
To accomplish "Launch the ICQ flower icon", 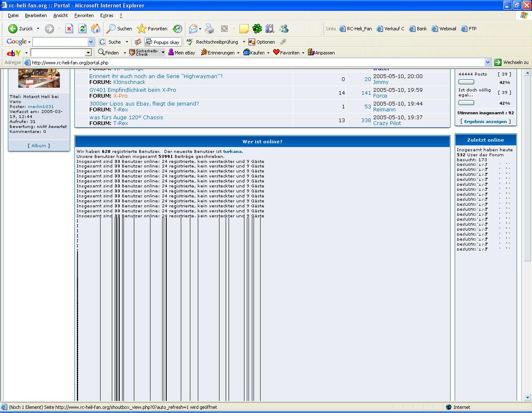I will tap(257, 29).
